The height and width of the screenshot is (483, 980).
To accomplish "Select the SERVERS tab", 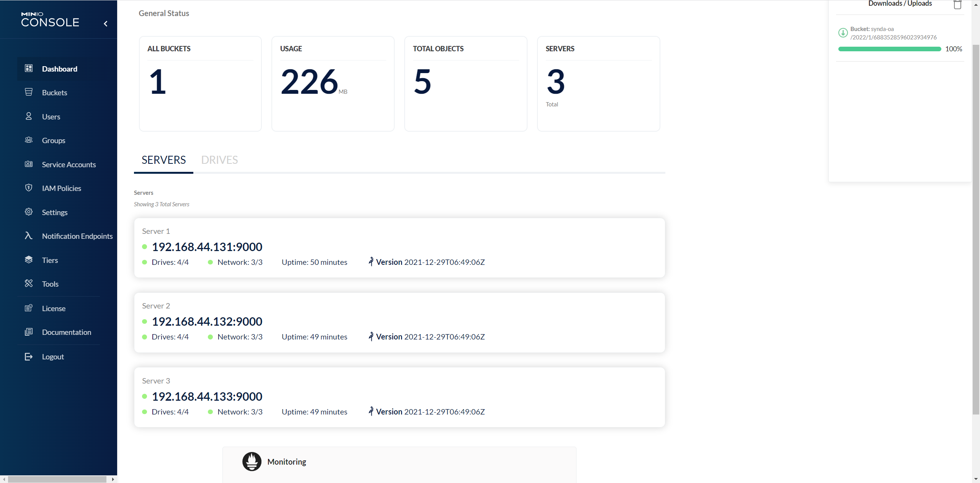I will pos(163,160).
